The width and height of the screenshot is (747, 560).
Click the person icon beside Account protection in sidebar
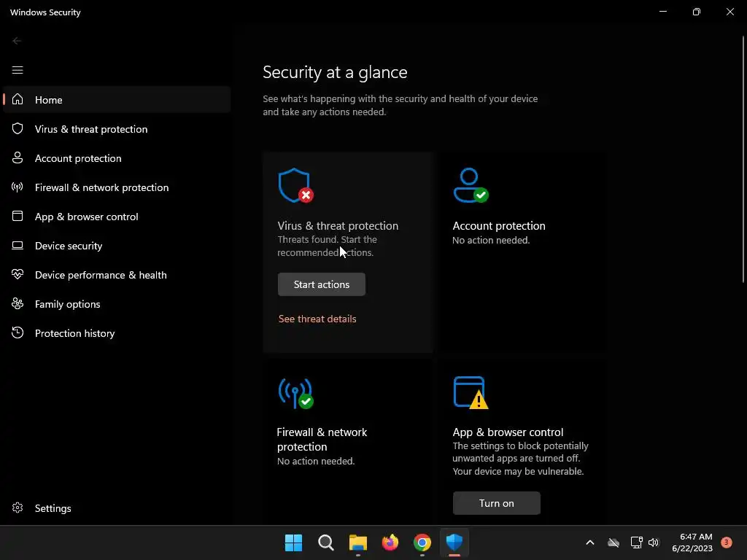pos(18,157)
